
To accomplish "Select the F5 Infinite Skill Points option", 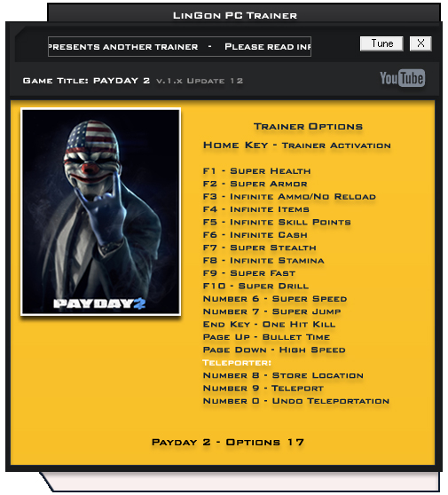I will 277,223.
